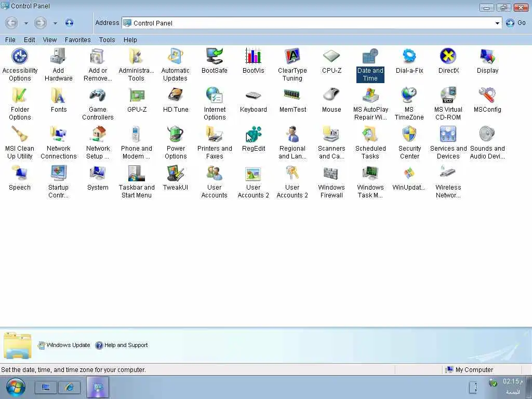Select the Speech icon
532x399 pixels.
(20, 174)
